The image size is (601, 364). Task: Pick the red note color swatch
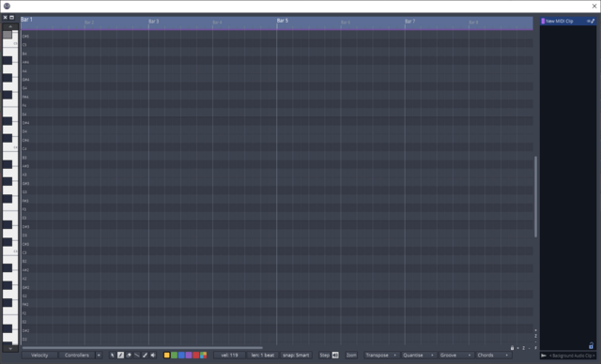pos(196,356)
